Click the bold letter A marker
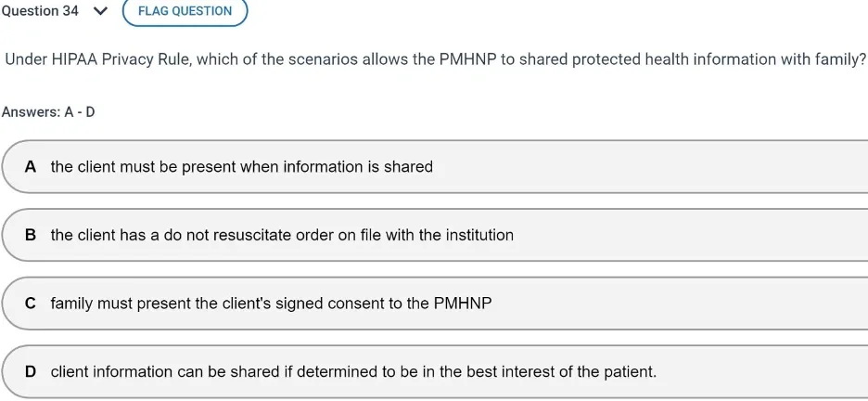This screenshot has width=868, height=401. (x=31, y=167)
